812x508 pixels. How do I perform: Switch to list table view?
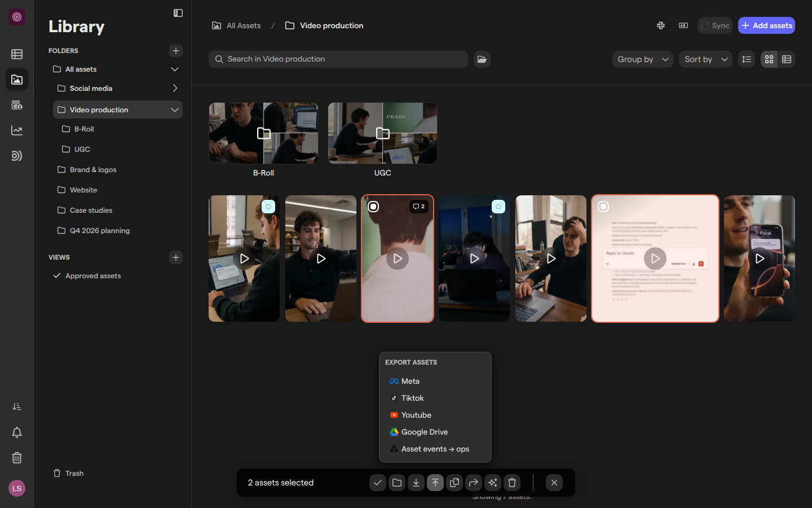click(787, 59)
